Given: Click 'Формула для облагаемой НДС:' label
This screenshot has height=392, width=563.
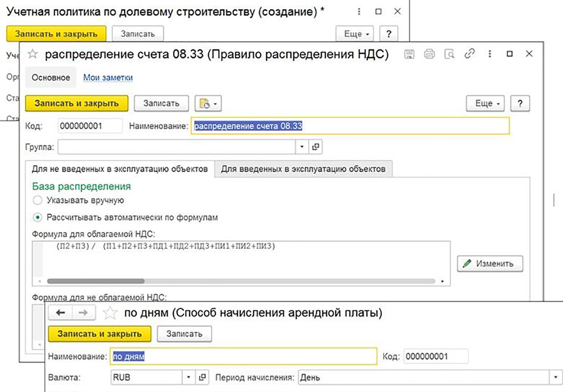Looking at the screenshot, I should click(94, 234).
